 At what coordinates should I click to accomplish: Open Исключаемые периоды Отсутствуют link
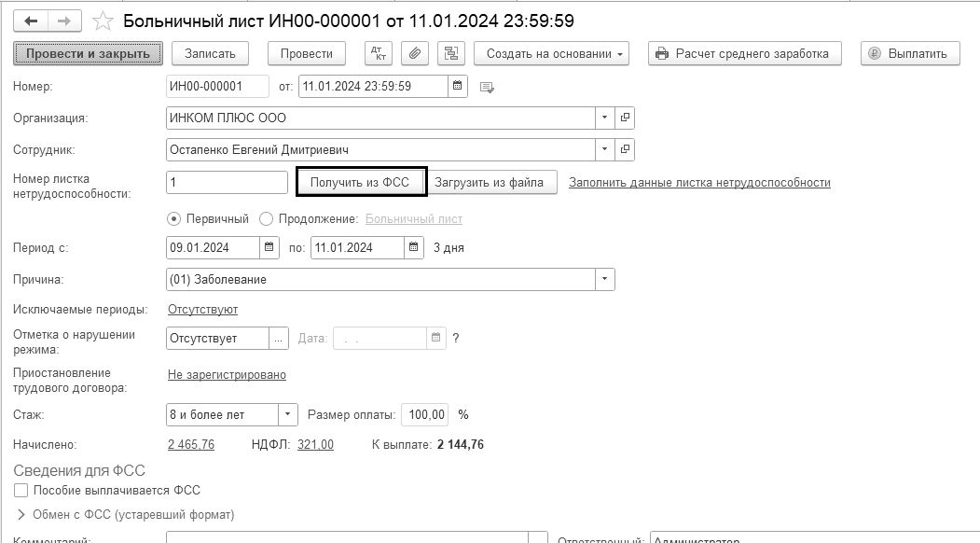[202, 310]
